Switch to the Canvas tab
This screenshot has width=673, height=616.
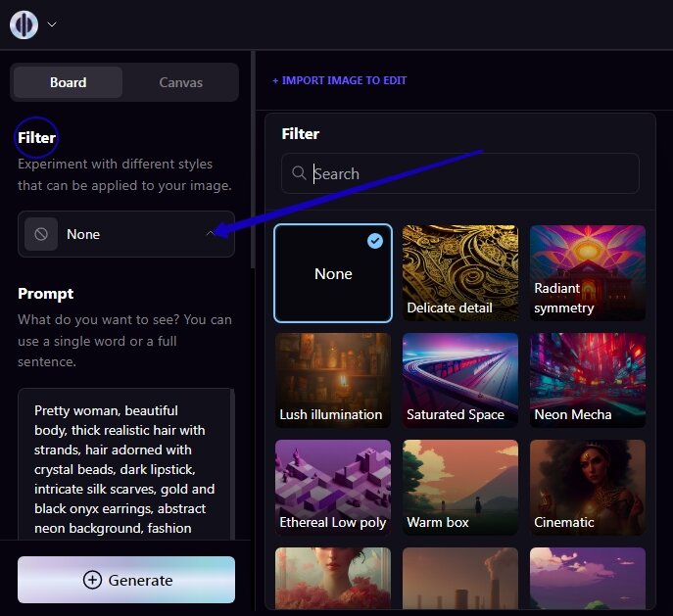[180, 82]
